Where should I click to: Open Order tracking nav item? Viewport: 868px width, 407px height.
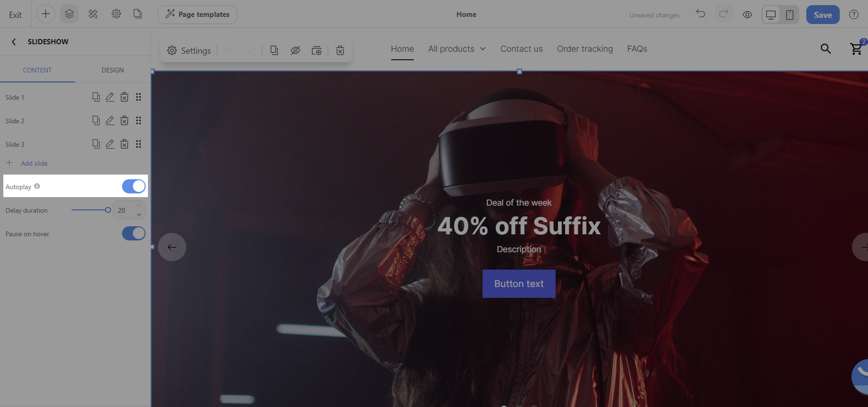(x=585, y=49)
